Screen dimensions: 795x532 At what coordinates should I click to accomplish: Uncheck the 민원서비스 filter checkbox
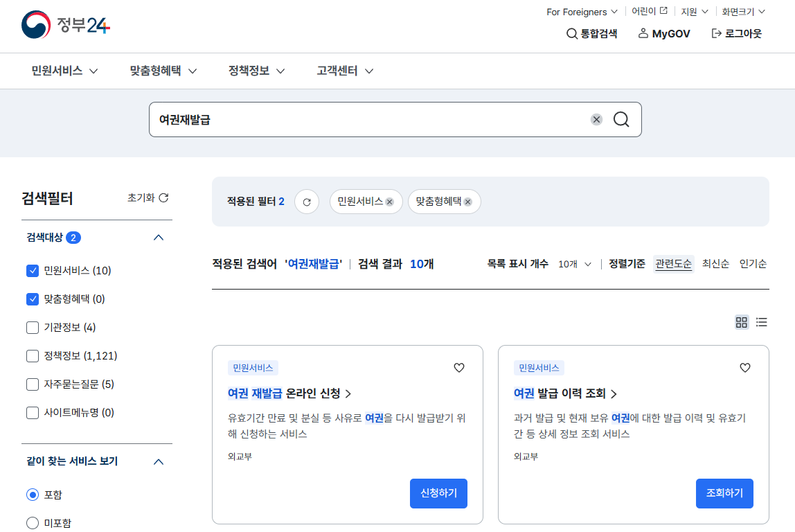(x=32, y=270)
